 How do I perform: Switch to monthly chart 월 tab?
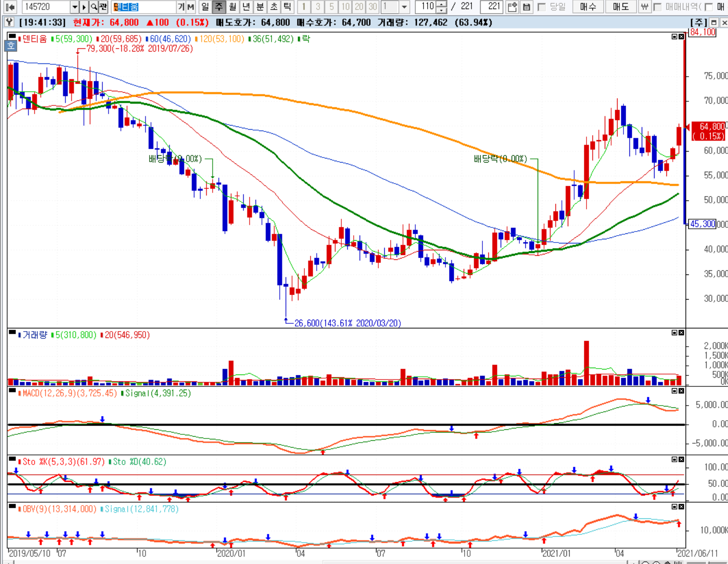click(x=233, y=7)
